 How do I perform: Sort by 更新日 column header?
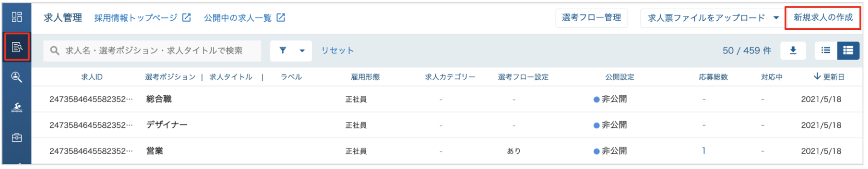click(x=829, y=77)
